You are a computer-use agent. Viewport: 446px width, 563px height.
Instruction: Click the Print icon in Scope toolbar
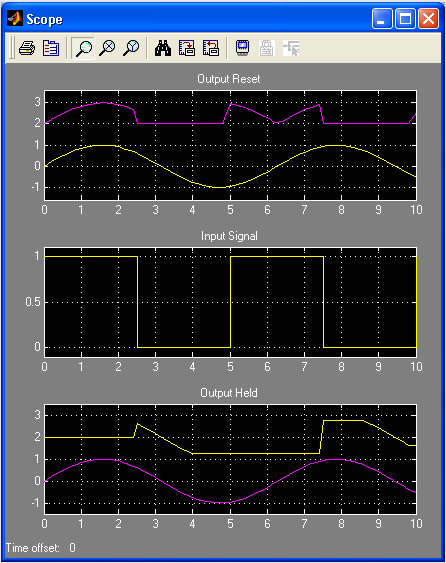pos(27,48)
